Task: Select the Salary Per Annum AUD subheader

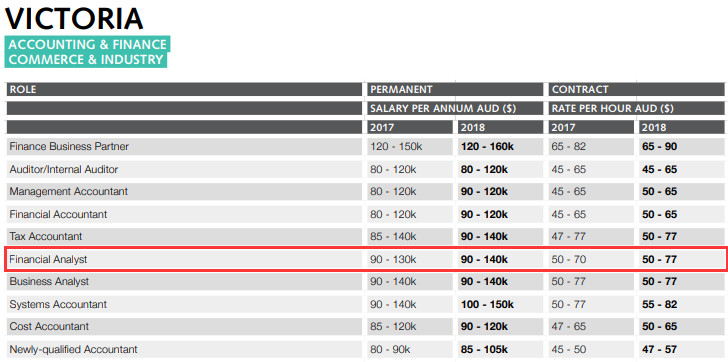Action: click(x=455, y=108)
